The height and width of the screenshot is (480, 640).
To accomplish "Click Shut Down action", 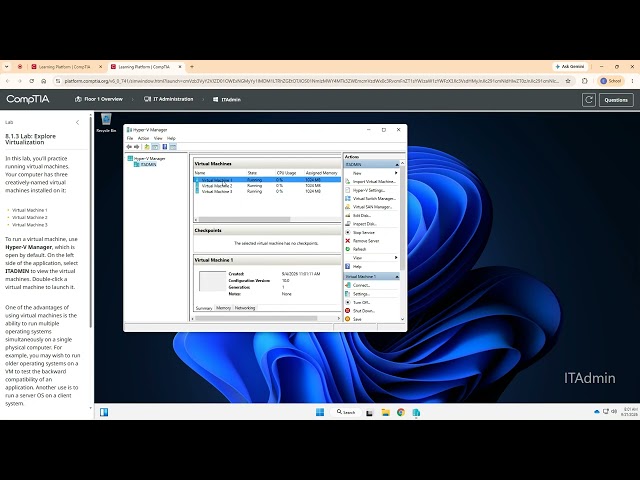I will pyautogui.click(x=363, y=311).
